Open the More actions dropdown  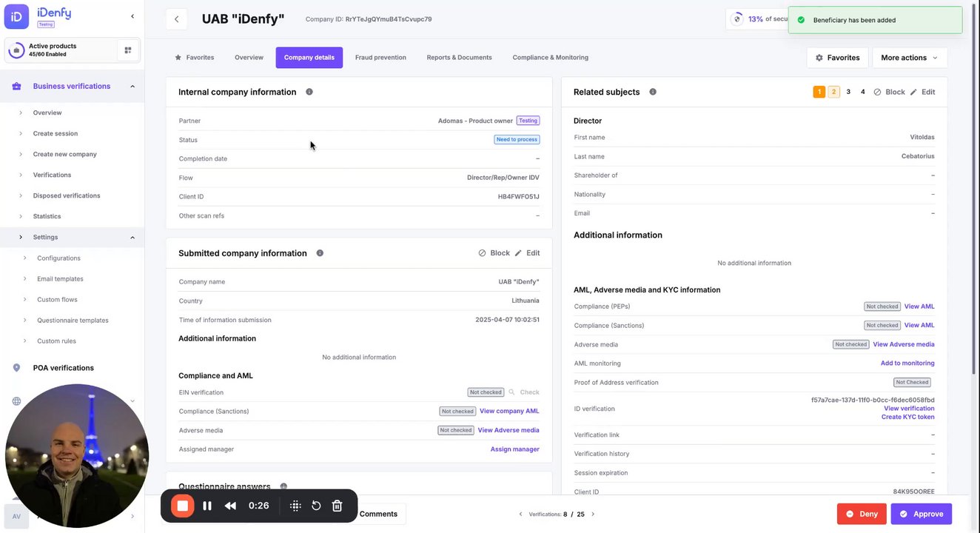point(910,58)
